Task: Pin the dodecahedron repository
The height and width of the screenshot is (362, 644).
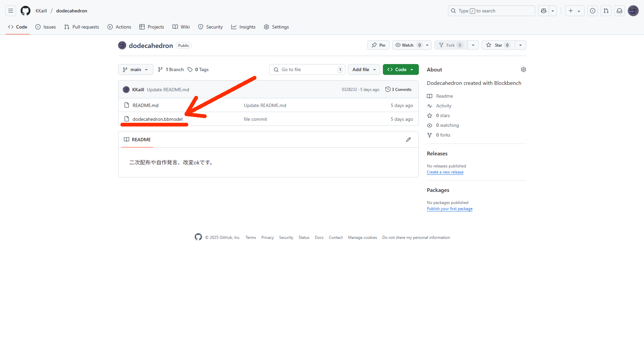Action: tap(378, 45)
